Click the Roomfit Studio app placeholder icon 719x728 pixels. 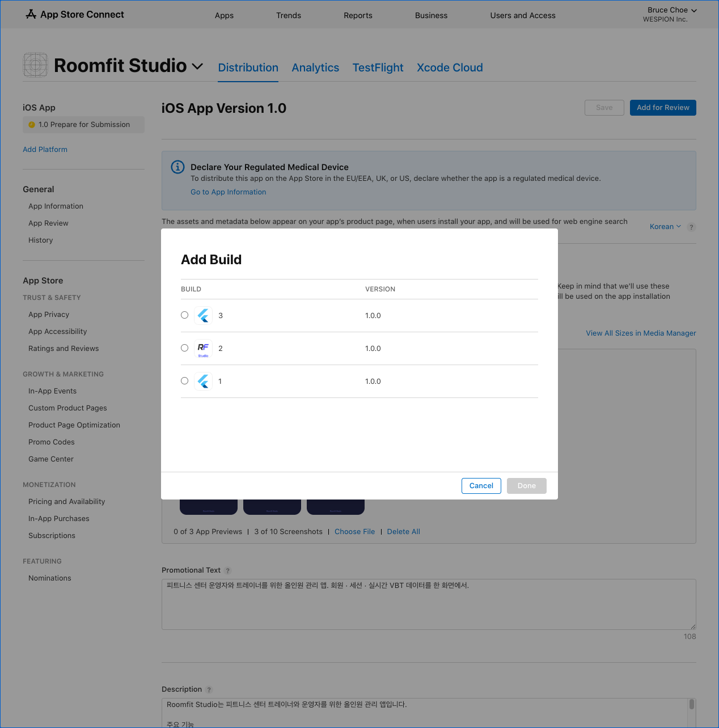tap(35, 65)
